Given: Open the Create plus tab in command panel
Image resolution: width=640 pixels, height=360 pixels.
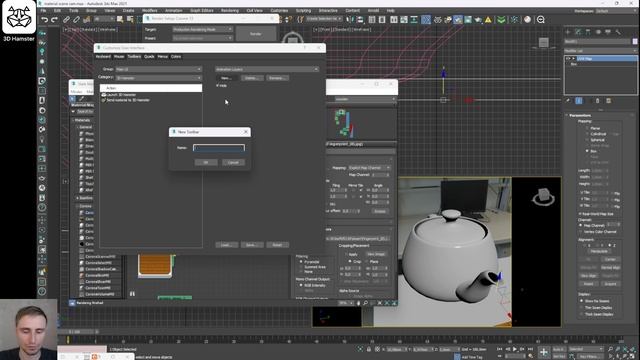Looking at the screenshot, I should 568,31.
